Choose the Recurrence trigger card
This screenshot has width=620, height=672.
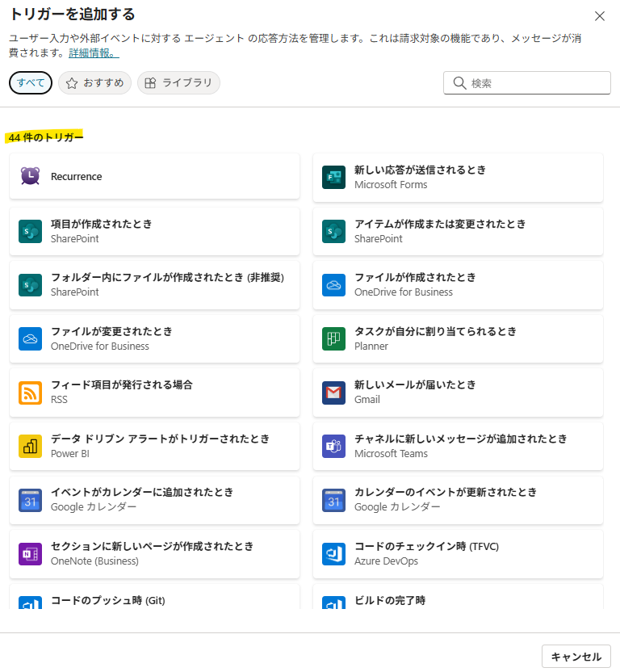154,176
